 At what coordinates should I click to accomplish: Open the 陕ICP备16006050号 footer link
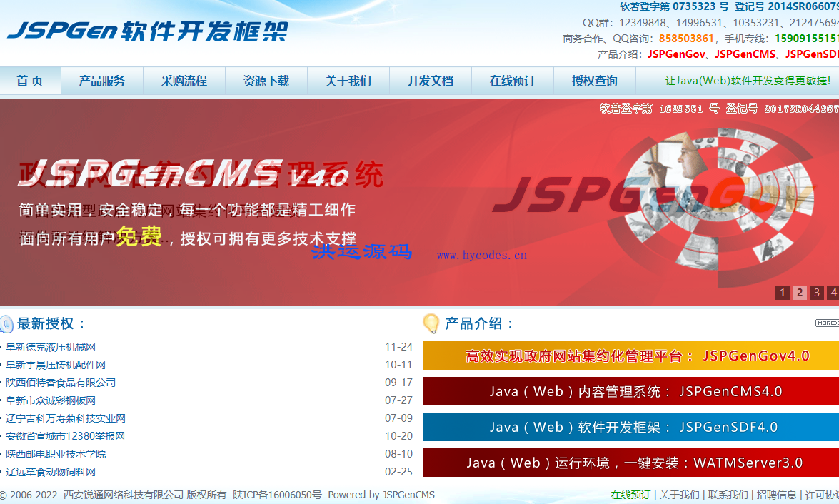click(x=277, y=495)
